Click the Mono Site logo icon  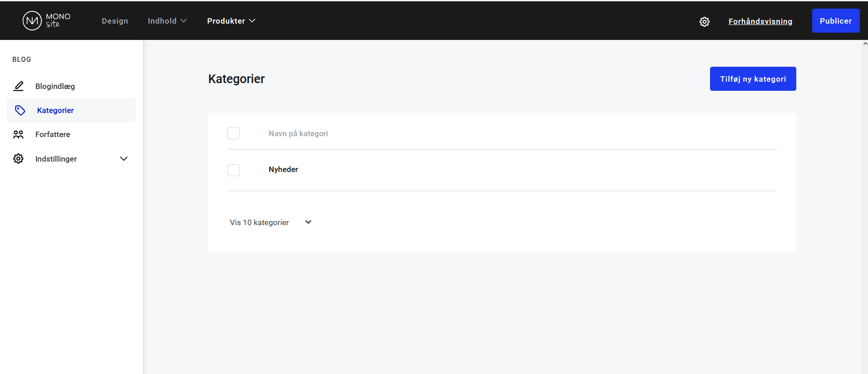(x=32, y=21)
